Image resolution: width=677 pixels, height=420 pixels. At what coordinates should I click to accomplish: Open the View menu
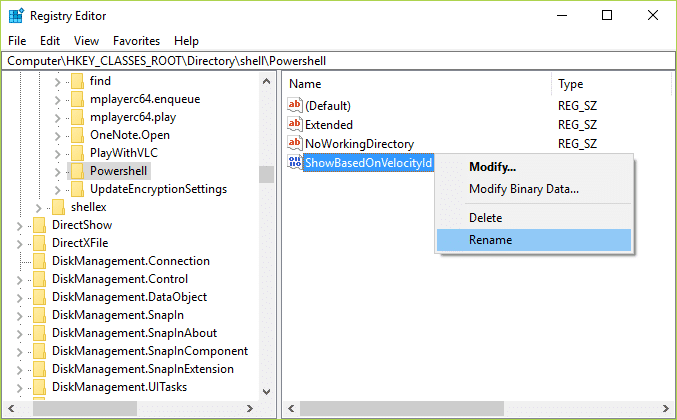[86, 41]
